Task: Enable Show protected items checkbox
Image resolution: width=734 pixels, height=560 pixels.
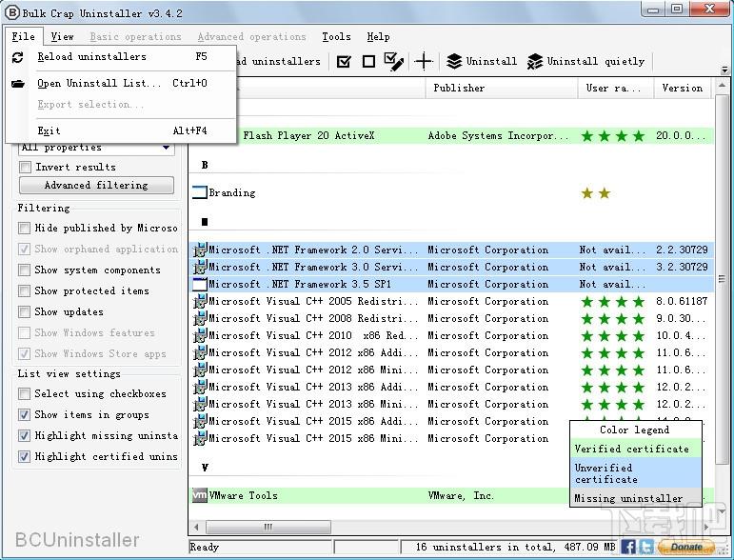Action: 24,290
